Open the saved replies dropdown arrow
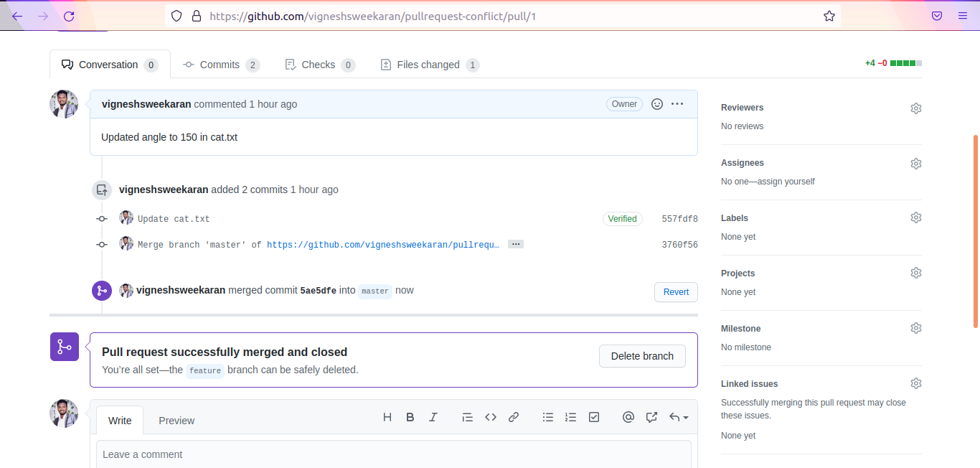The image size is (980, 468). tap(679, 417)
